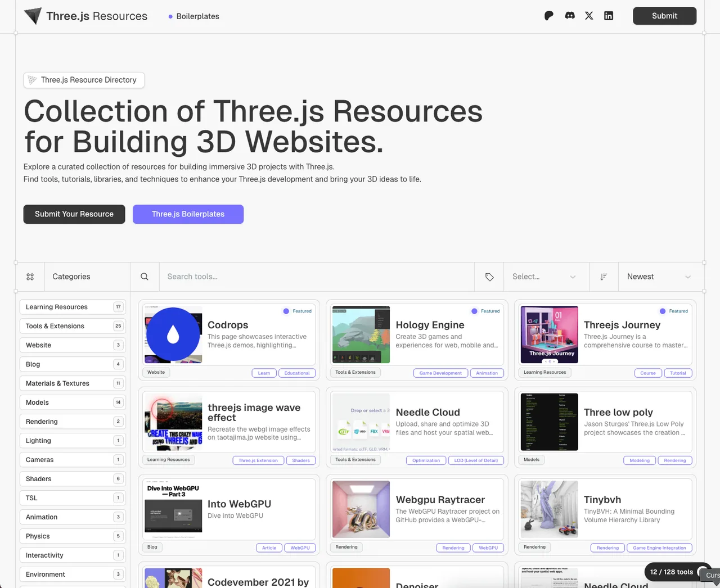This screenshot has width=720, height=588.
Task: Select the Website category
Action: 73,345
